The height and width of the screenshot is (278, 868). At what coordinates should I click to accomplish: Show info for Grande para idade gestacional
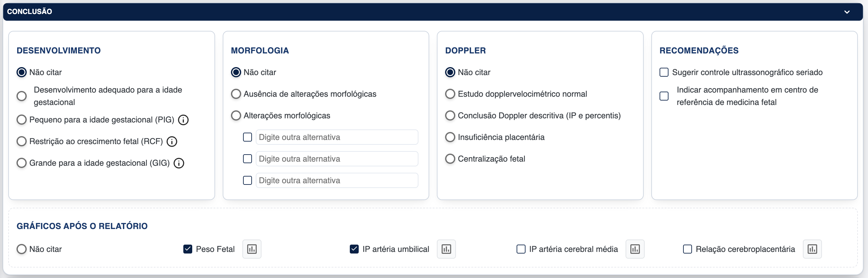[179, 163]
